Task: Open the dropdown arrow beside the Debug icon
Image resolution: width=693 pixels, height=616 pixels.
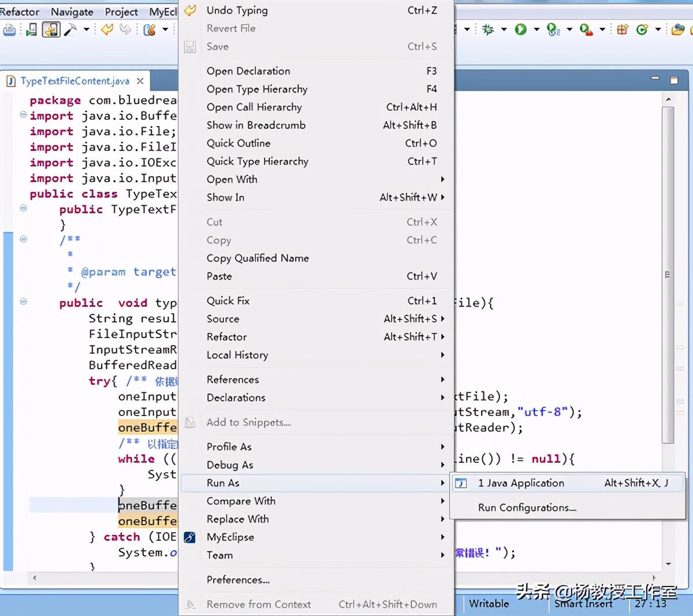Action: tap(504, 29)
